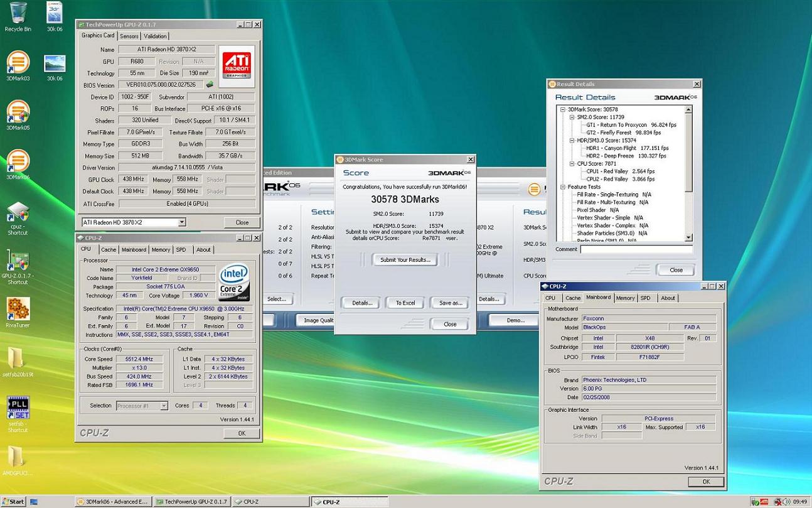Viewport: 812px width, 508px height.
Task: Click the network disconnected tray icon
Action: [x=778, y=502]
